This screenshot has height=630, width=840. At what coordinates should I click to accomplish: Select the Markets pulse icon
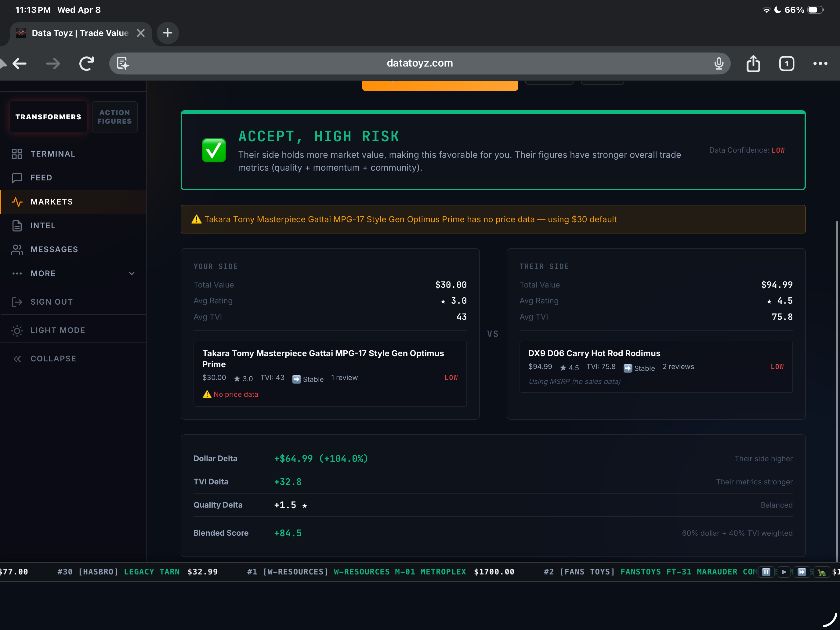click(17, 202)
